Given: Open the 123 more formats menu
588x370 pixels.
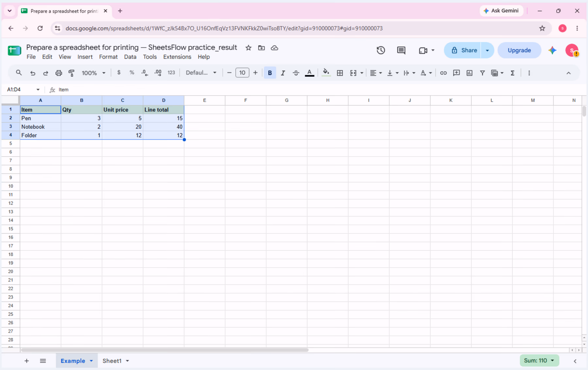Looking at the screenshot, I should 171,73.
